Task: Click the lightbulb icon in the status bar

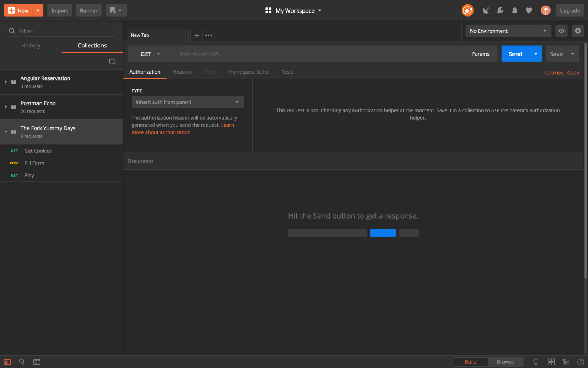Action: pyautogui.click(x=536, y=362)
